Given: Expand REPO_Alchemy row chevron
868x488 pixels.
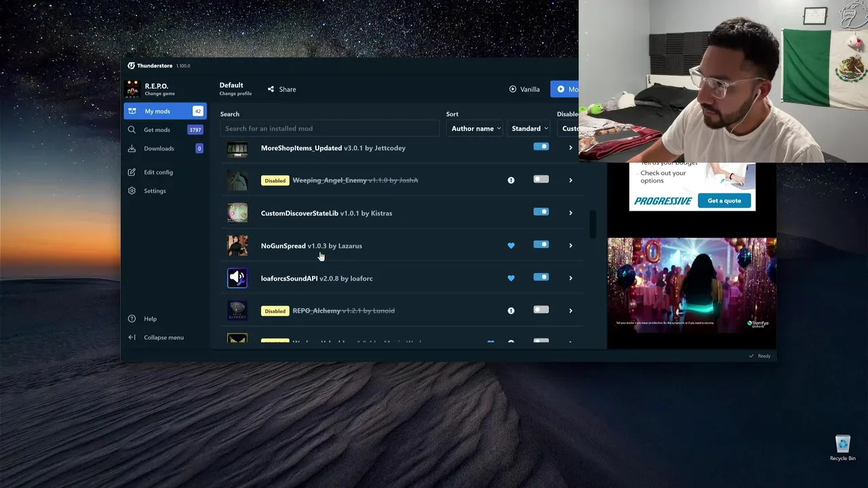Looking at the screenshot, I should click(x=570, y=310).
